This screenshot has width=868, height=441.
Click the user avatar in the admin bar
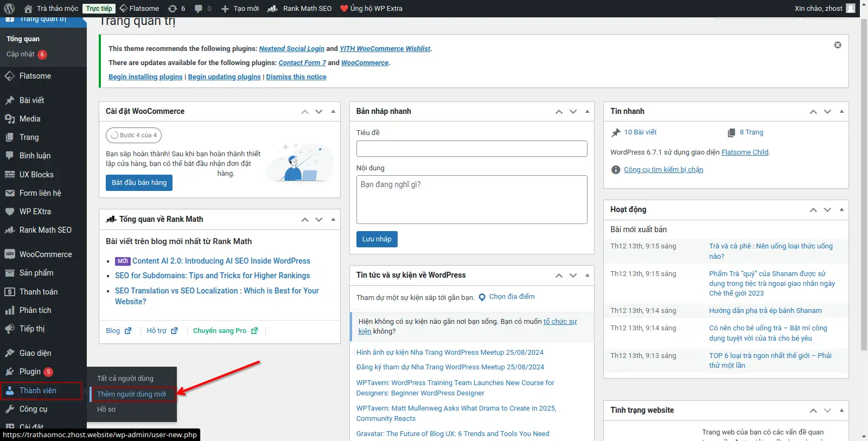pos(851,8)
